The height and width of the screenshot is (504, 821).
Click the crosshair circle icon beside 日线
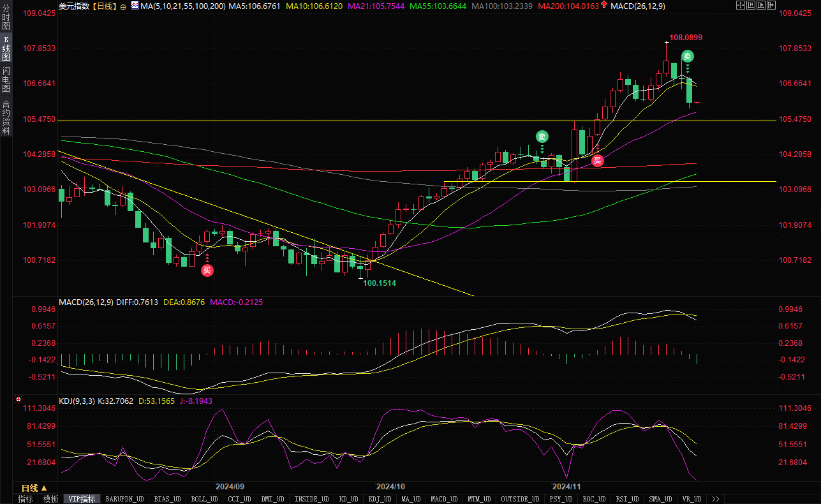click(123, 6)
